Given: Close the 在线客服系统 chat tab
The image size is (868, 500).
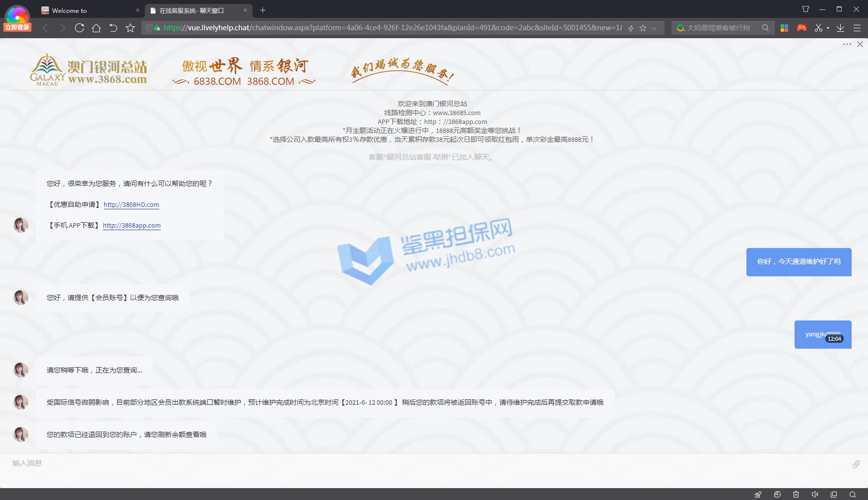Looking at the screenshot, I should pos(245,10).
